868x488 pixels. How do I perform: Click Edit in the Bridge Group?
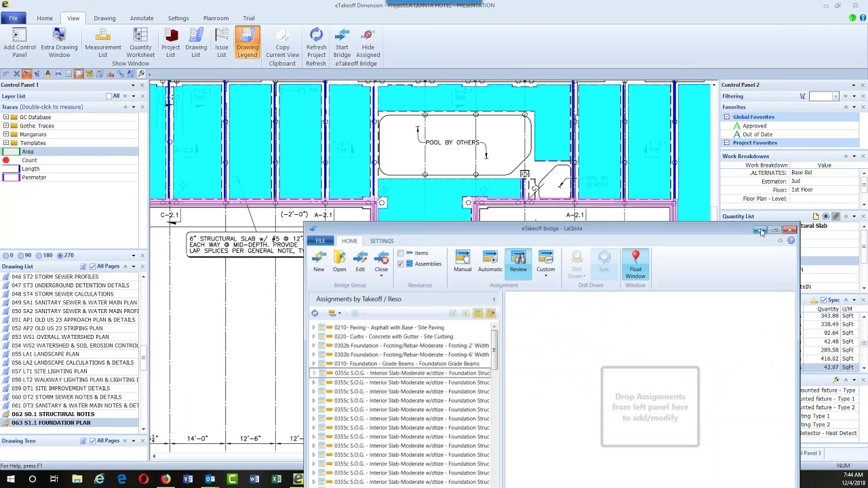(x=360, y=262)
